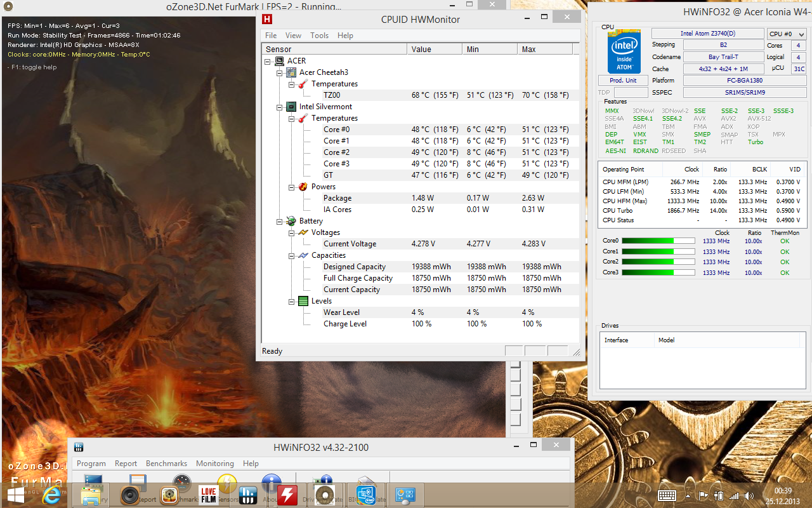Open HWMonitor Help menu
812x508 pixels.
345,36
